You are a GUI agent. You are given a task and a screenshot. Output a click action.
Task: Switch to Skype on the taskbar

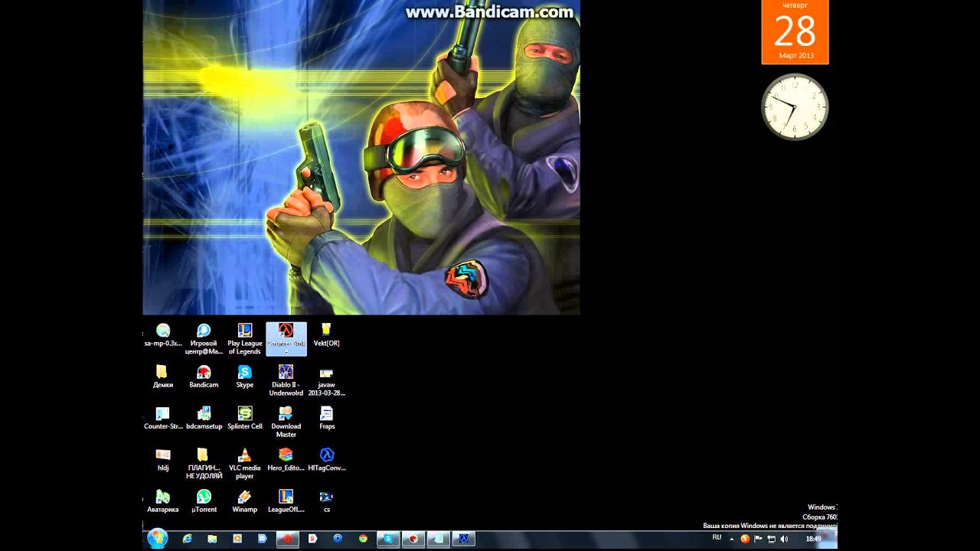coord(388,539)
